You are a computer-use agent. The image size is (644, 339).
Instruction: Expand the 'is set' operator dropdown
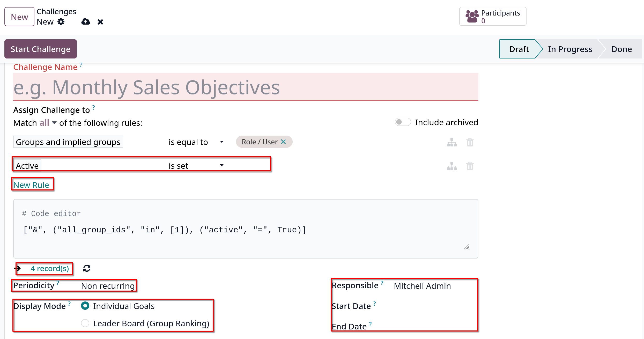[x=196, y=166]
